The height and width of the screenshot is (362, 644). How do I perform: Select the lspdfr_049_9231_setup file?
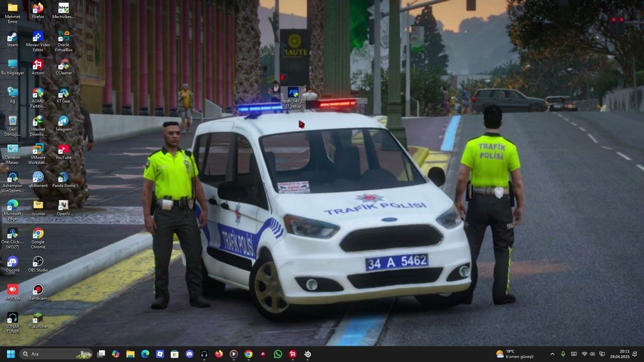[x=293, y=98]
